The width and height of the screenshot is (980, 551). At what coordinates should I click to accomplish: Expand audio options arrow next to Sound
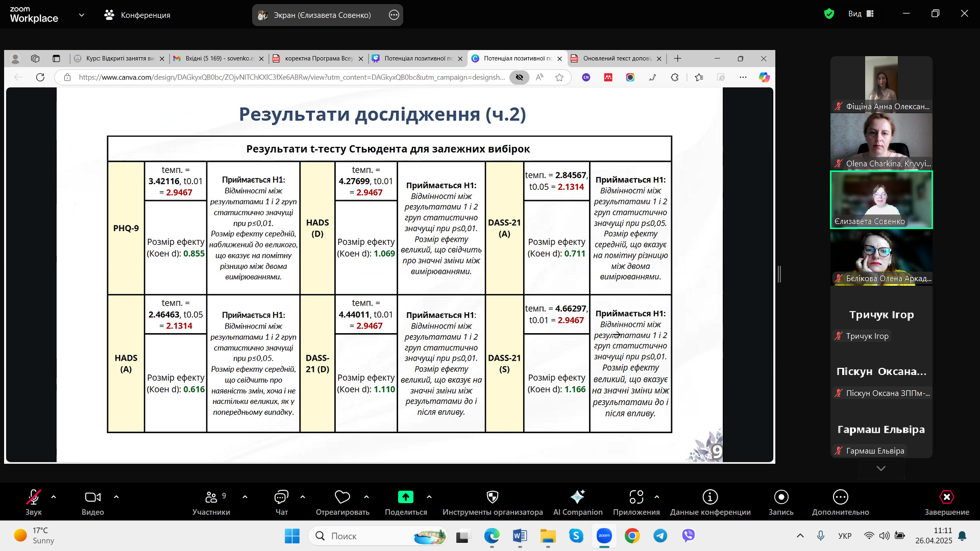click(54, 497)
